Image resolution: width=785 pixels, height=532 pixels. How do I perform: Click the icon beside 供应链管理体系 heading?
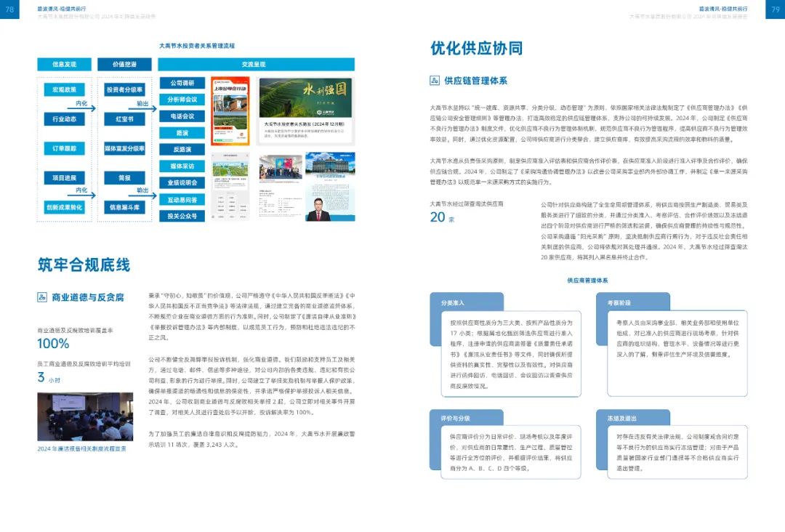pos(435,81)
